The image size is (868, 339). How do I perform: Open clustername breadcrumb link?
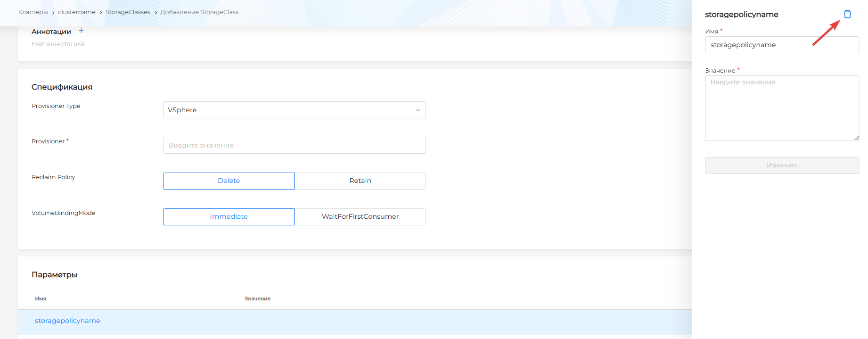coord(76,12)
